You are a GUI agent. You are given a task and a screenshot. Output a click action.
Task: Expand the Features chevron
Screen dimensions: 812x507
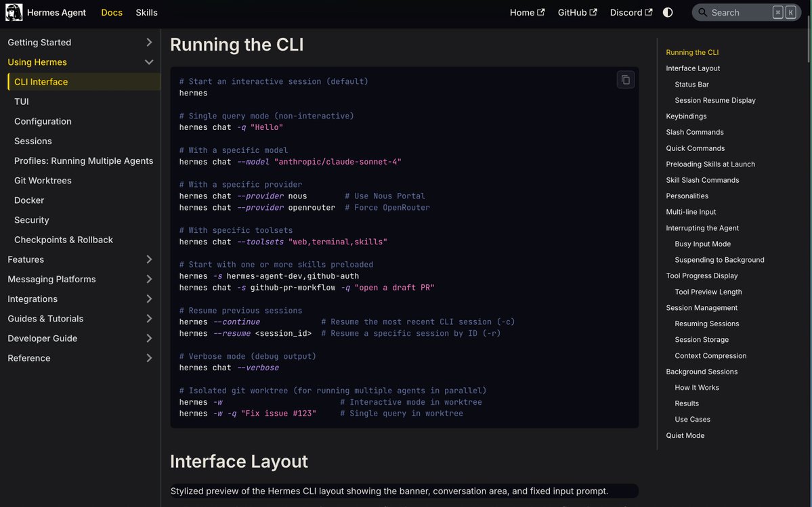149,259
